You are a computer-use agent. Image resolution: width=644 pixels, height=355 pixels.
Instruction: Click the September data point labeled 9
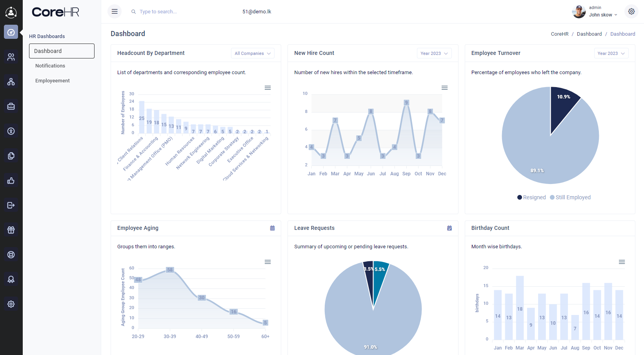point(406,103)
